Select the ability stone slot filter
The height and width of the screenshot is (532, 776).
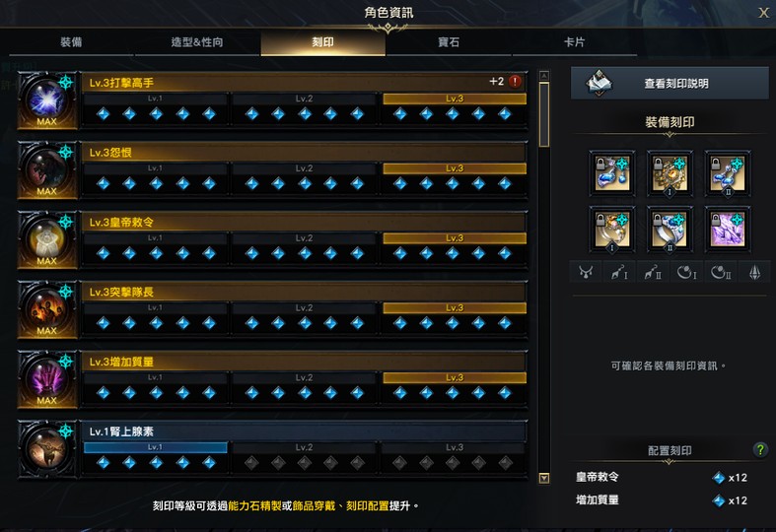pos(754,272)
